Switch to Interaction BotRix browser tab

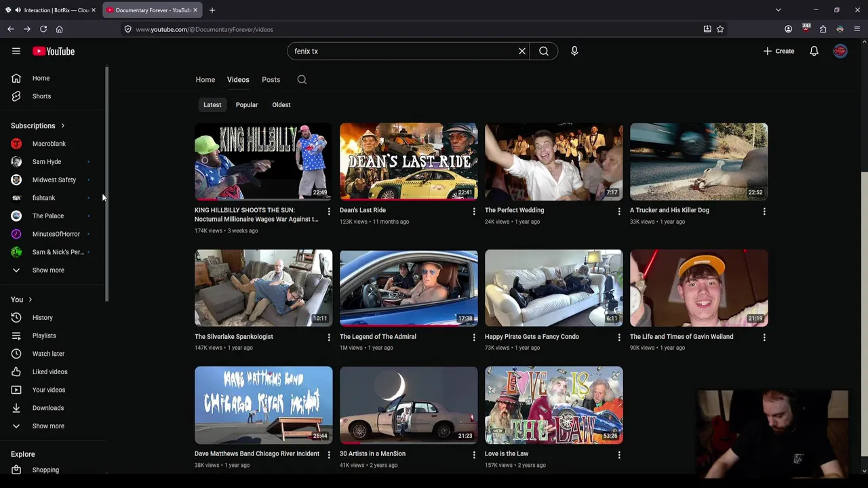click(x=52, y=10)
